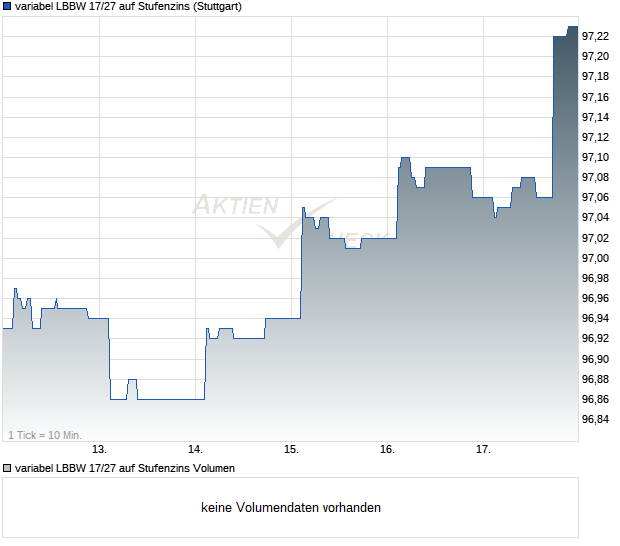Click the y-axis value '97,00'

595,259
